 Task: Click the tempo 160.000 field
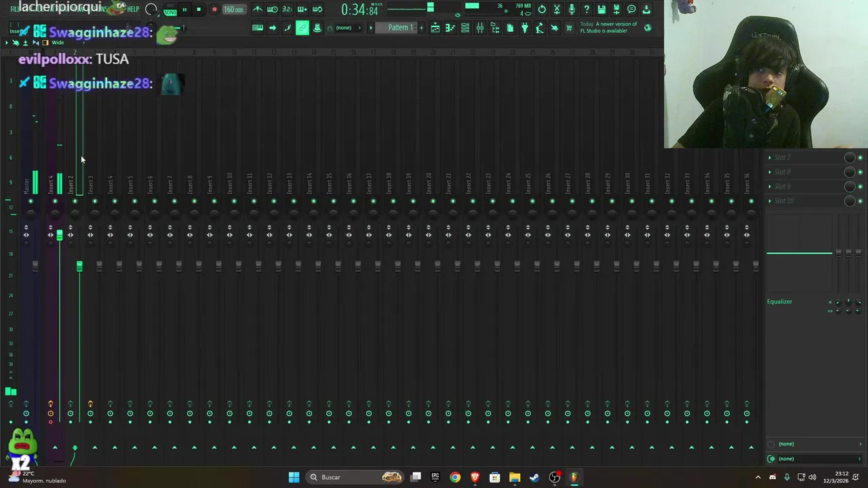coord(233,9)
